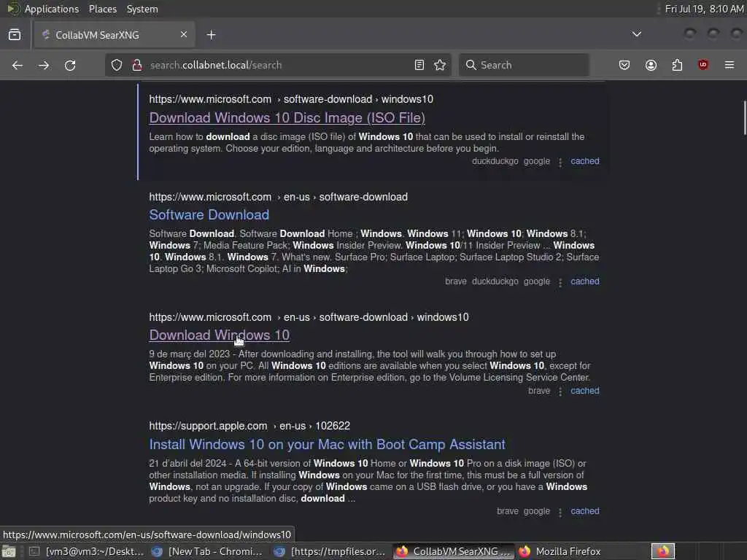Open cached link for Download Windows 10 result
Screen dimensions: 747x560
click(x=585, y=391)
